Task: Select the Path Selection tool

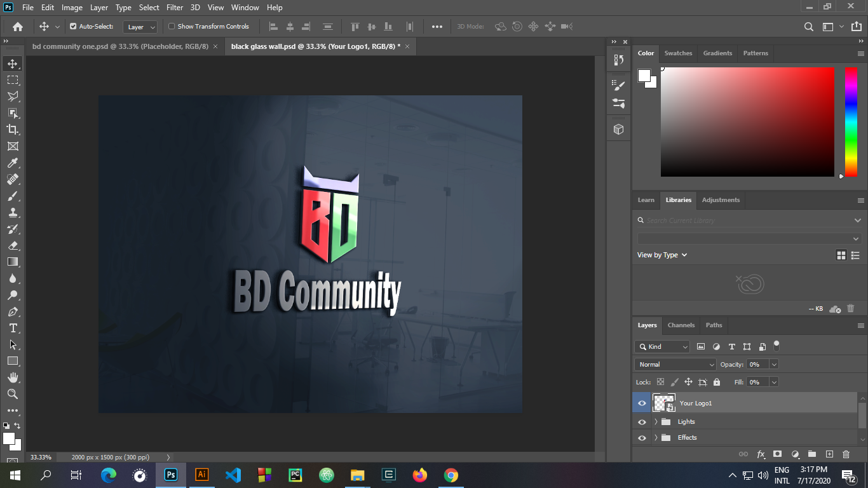Action: [x=13, y=344]
